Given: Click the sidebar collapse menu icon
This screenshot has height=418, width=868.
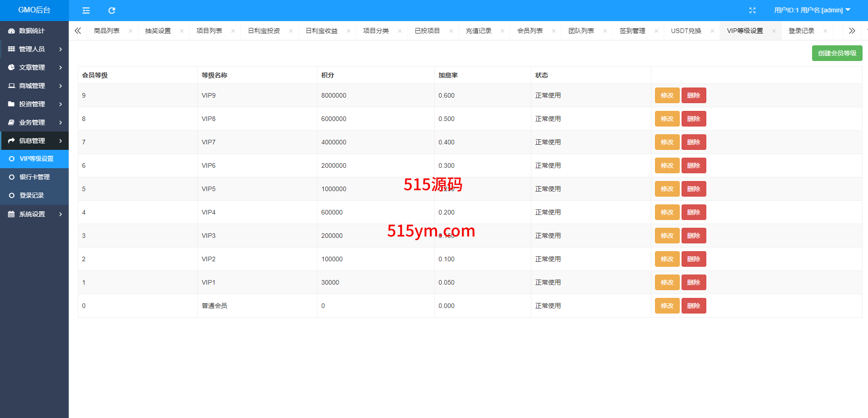Looking at the screenshot, I should (x=86, y=11).
